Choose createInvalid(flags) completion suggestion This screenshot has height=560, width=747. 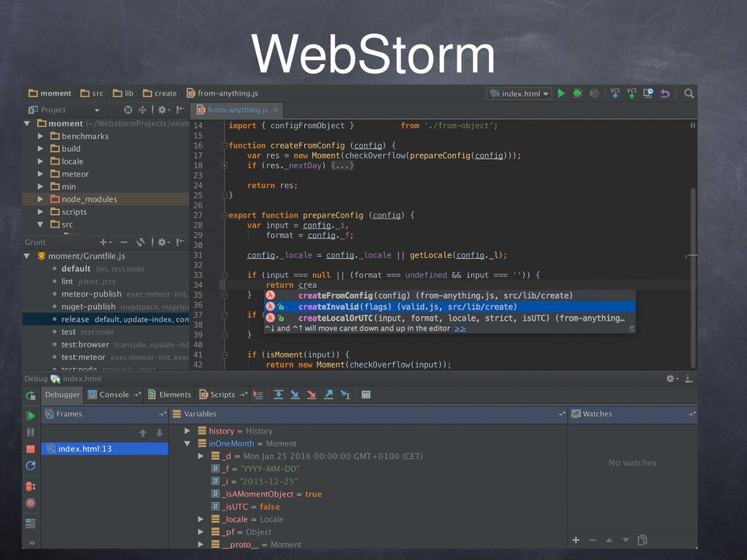[449, 307]
